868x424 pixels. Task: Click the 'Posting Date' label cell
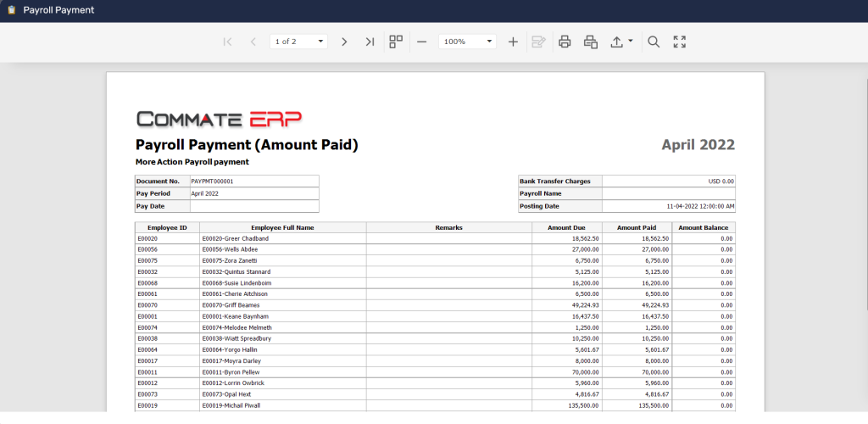[x=559, y=206]
